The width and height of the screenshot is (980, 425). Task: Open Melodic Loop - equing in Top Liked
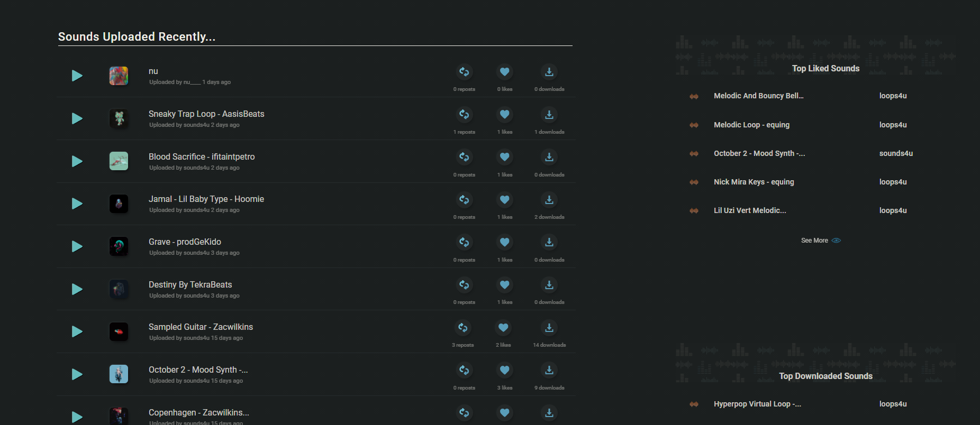click(x=751, y=125)
